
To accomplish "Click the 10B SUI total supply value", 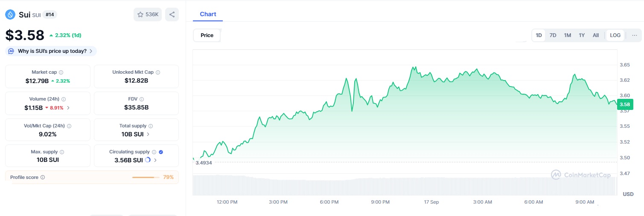I will (132, 134).
